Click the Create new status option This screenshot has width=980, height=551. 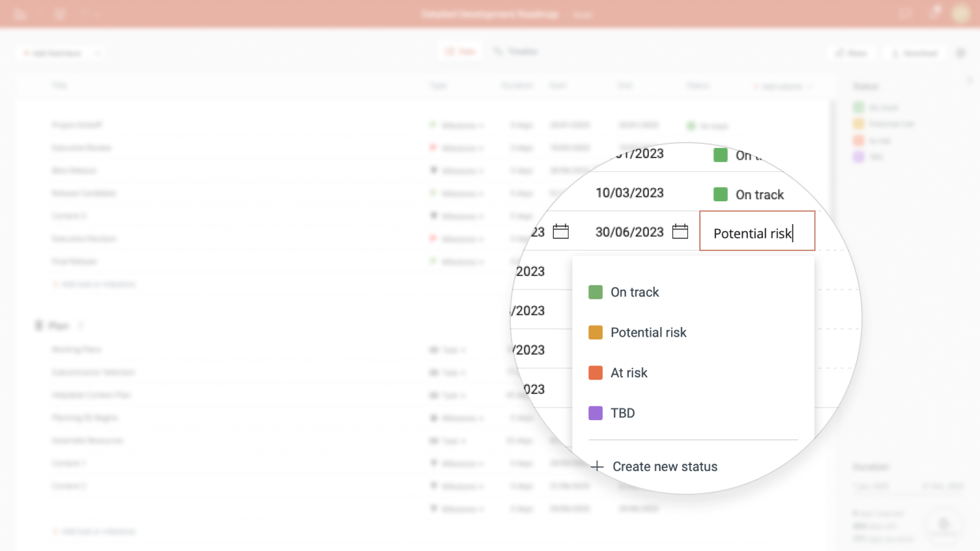665,466
